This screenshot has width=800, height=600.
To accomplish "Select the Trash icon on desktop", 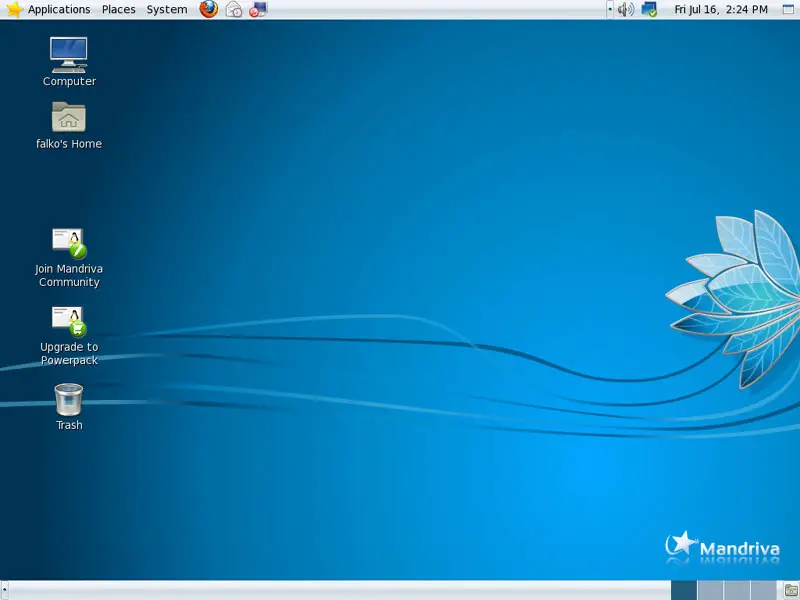I will 69,399.
